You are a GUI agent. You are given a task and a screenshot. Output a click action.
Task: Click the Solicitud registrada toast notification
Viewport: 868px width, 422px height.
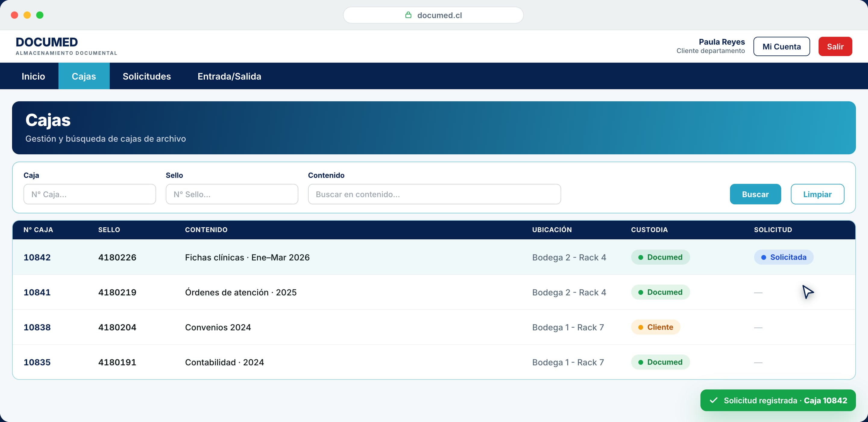point(778,400)
